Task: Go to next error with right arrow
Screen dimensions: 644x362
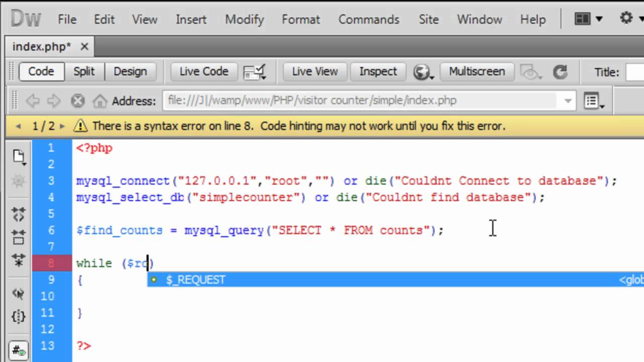Action: 62,126
